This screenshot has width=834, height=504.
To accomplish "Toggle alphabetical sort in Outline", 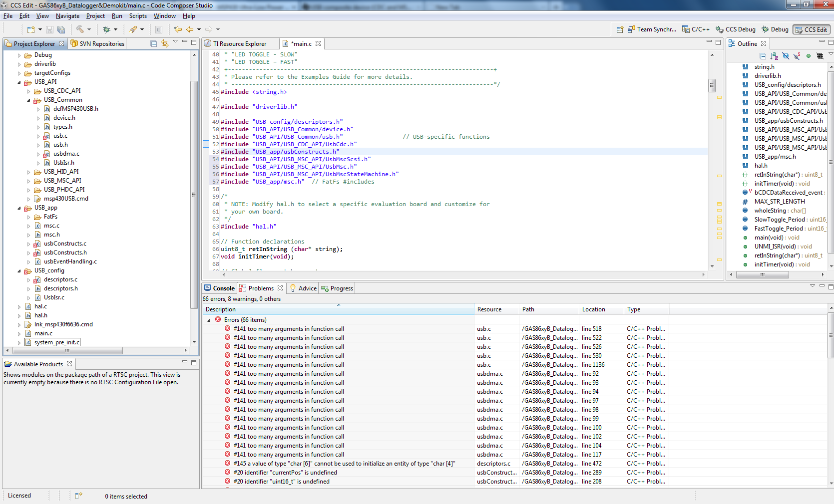I will click(774, 56).
